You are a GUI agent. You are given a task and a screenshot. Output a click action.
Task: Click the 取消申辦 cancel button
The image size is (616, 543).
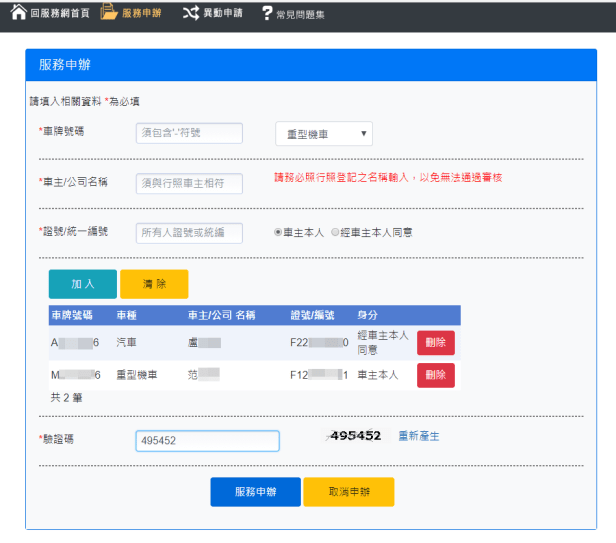[348, 492]
